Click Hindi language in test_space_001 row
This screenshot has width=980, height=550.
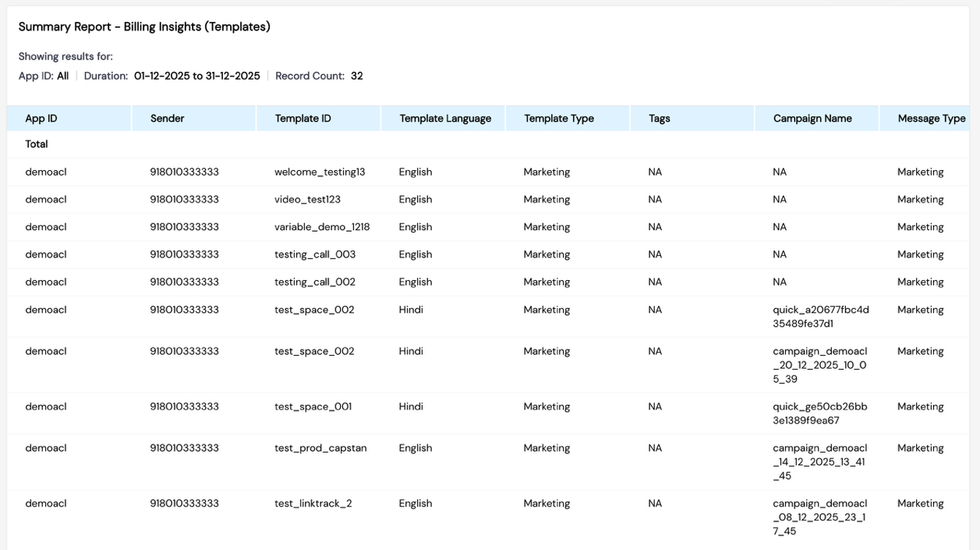click(411, 406)
